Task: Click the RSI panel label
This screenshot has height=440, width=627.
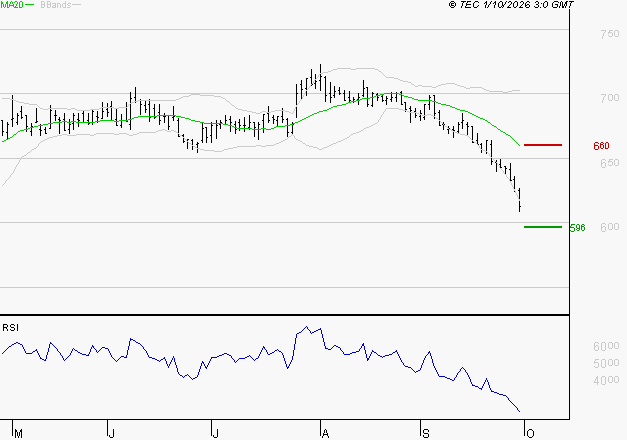Action: (10, 328)
